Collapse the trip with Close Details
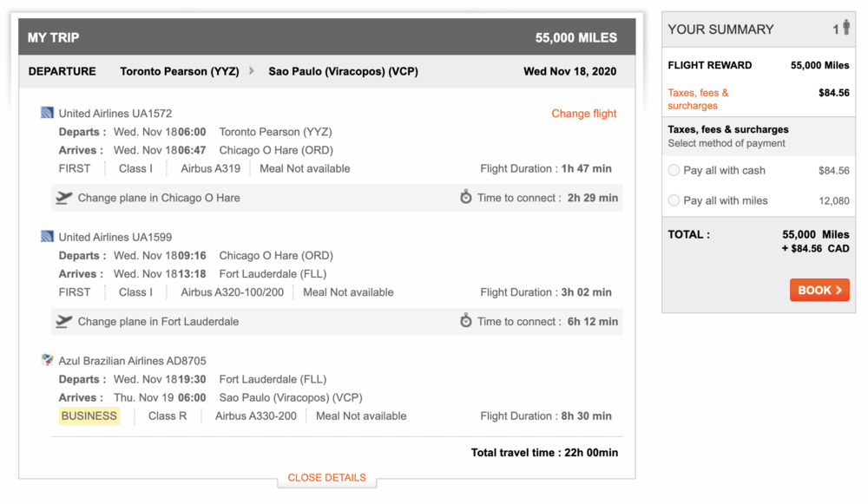The image size is (868, 504). coord(326,477)
